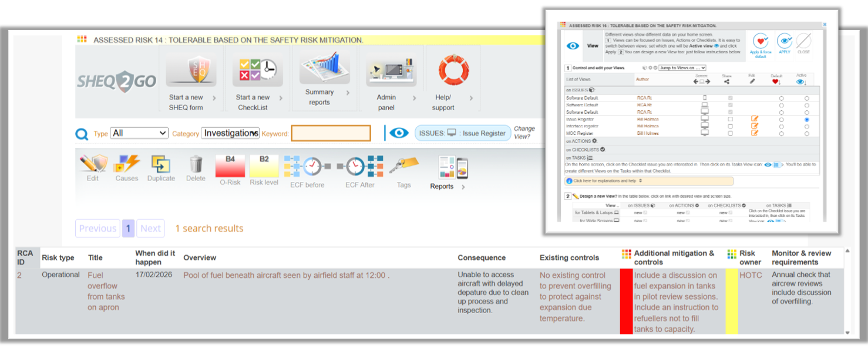Open the Type dropdown showing All
Image resolution: width=868 pixels, height=346 pixels.
(139, 133)
